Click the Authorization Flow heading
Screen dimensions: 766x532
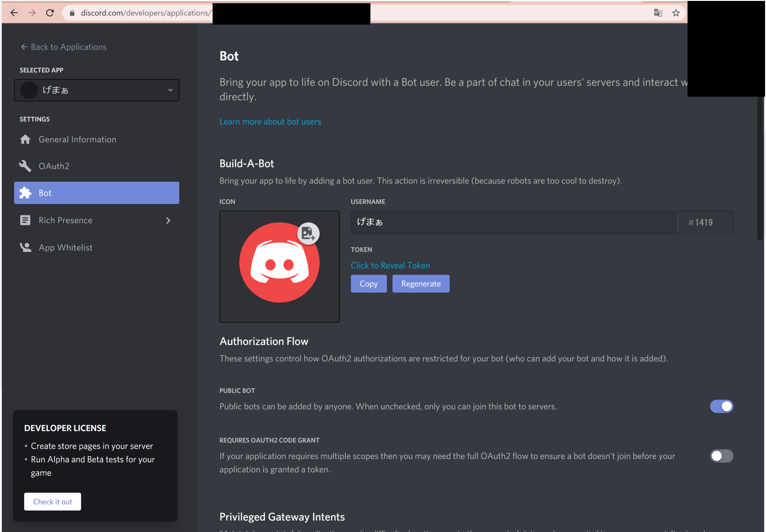(x=264, y=341)
